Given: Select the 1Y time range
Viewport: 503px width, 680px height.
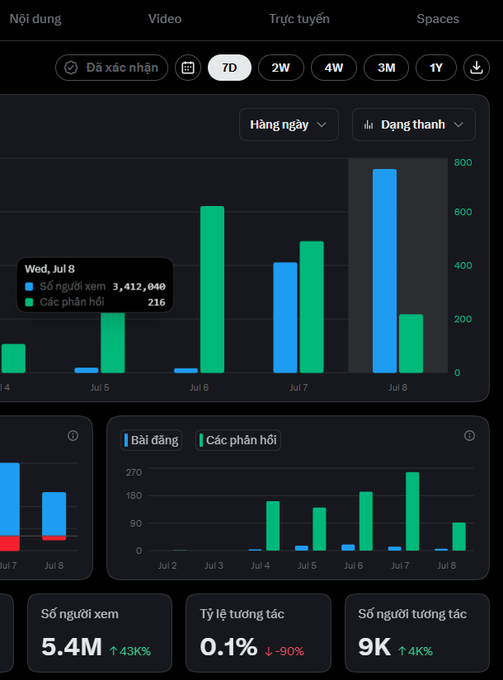Looking at the screenshot, I should [x=436, y=68].
